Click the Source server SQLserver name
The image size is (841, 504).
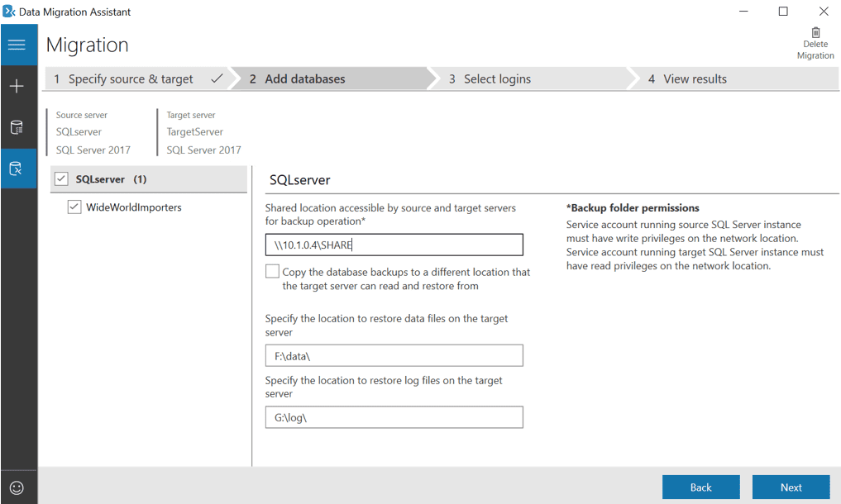point(79,132)
